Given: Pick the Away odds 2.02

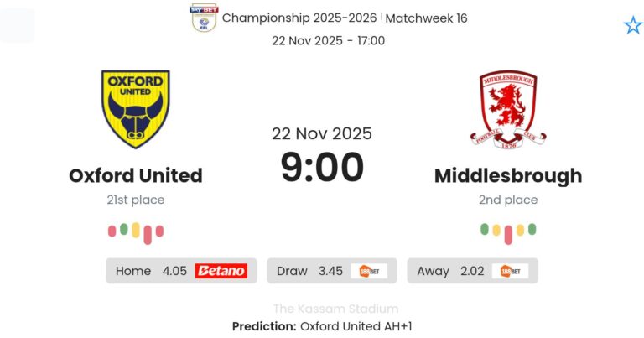Looking at the screenshot, I should (x=473, y=271).
